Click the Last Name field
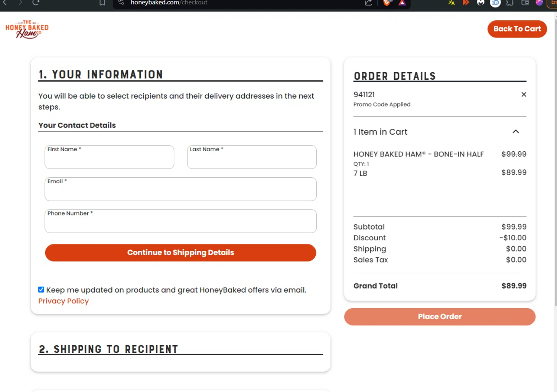 tap(252, 157)
